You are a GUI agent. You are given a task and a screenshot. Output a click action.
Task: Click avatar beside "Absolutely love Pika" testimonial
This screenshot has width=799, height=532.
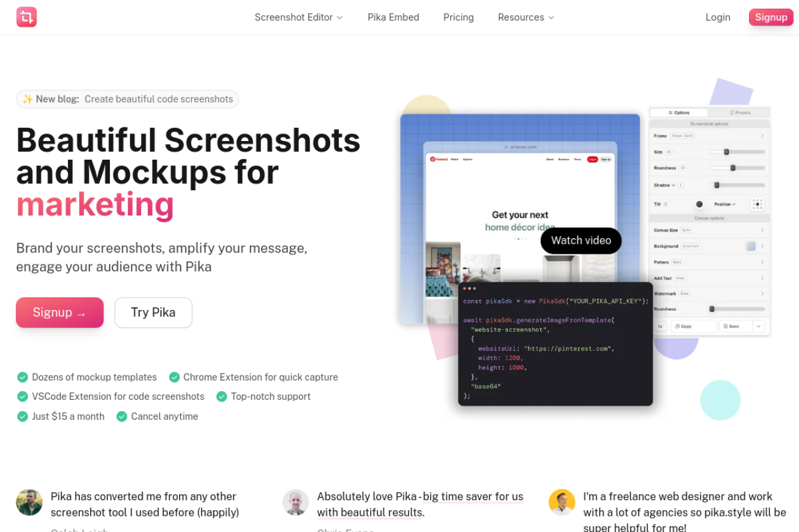point(295,502)
